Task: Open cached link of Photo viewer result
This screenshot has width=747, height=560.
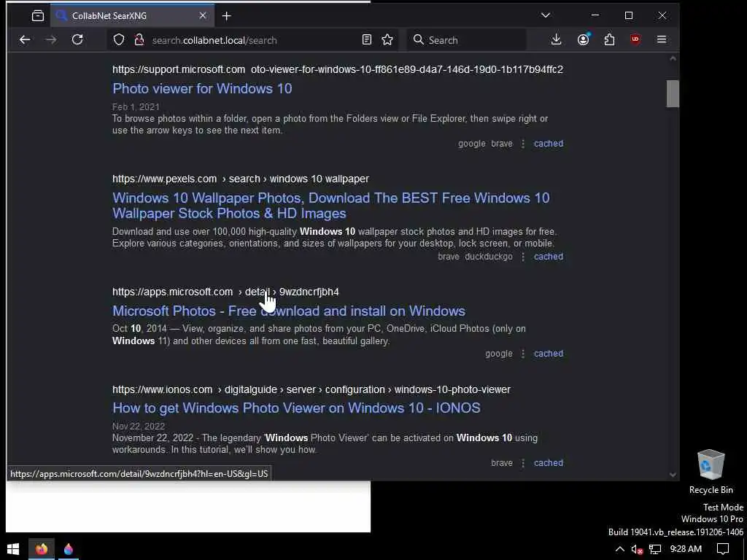Action: [x=549, y=144]
